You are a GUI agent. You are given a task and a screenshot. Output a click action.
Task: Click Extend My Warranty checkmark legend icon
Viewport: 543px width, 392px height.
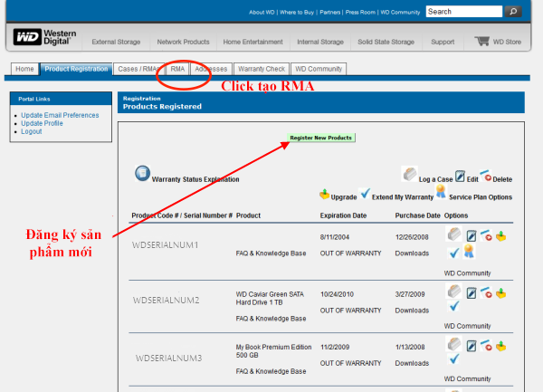tap(365, 193)
